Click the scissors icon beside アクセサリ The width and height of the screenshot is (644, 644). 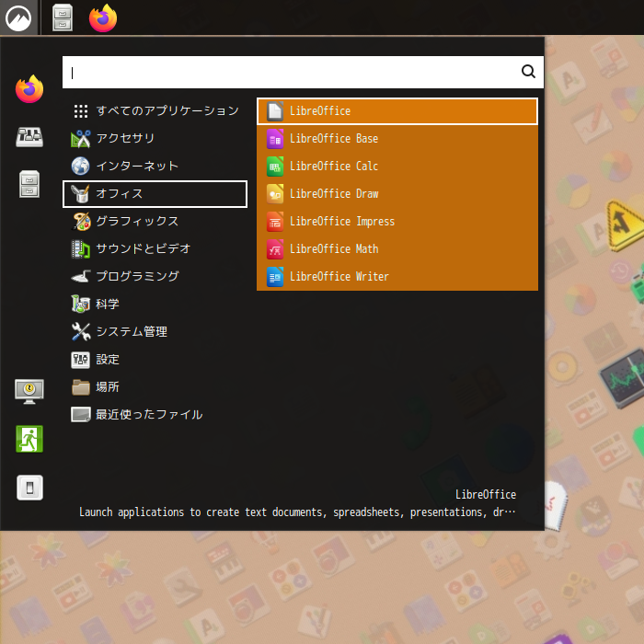pos(81,139)
